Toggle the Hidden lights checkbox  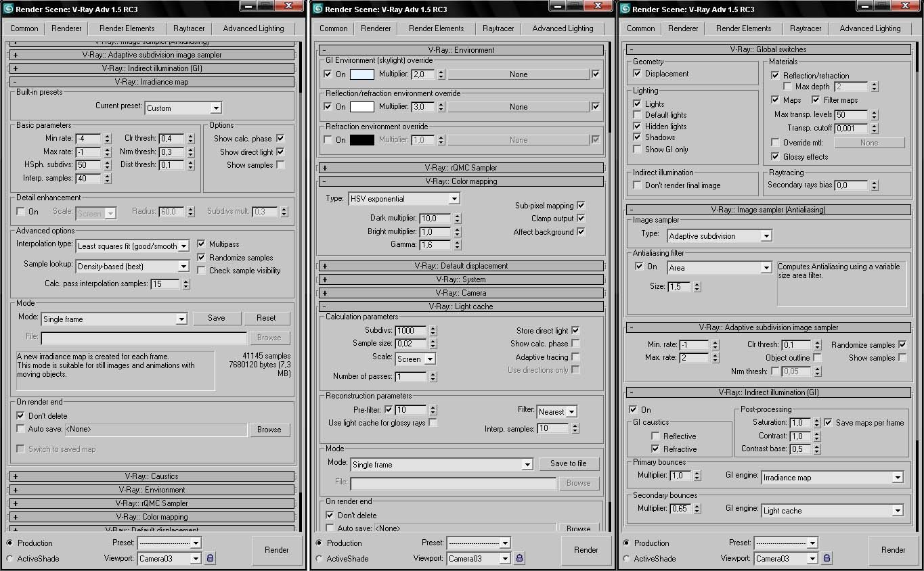pos(637,126)
